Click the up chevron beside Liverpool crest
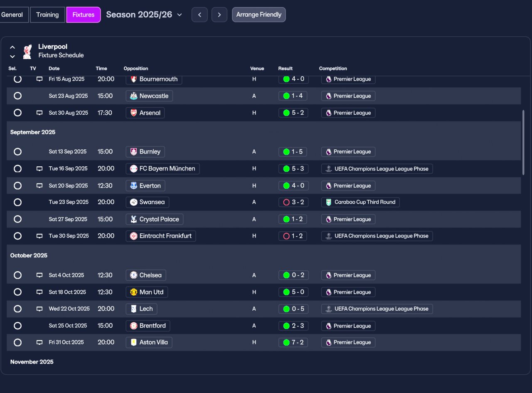 tap(12, 47)
